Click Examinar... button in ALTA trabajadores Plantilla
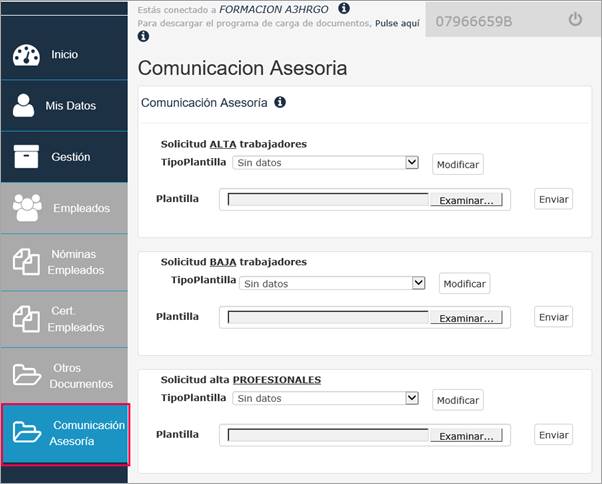This screenshot has height=484, width=602. 466,200
